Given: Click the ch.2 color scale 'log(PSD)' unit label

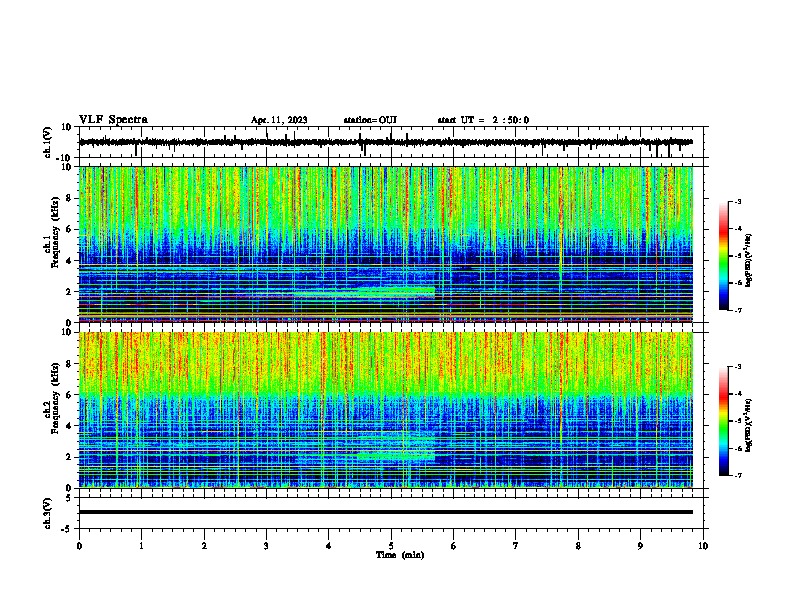Looking at the screenshot, I should pos(749,425).
